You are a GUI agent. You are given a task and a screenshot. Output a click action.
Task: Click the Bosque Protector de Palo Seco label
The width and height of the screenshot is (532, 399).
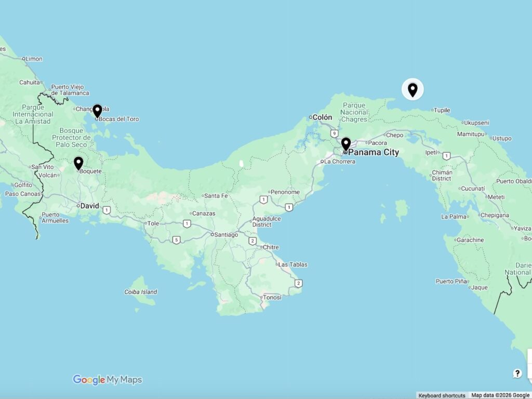coord(72,137)
